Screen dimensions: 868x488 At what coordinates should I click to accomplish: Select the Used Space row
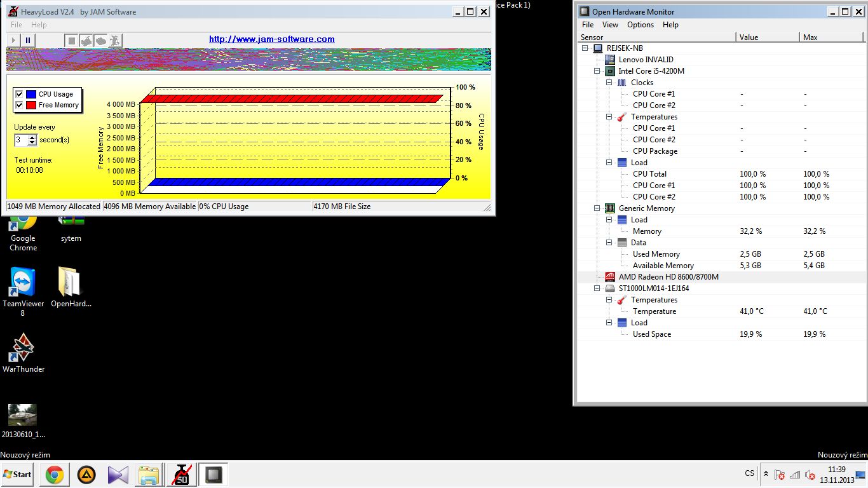(x=722, y=334)
